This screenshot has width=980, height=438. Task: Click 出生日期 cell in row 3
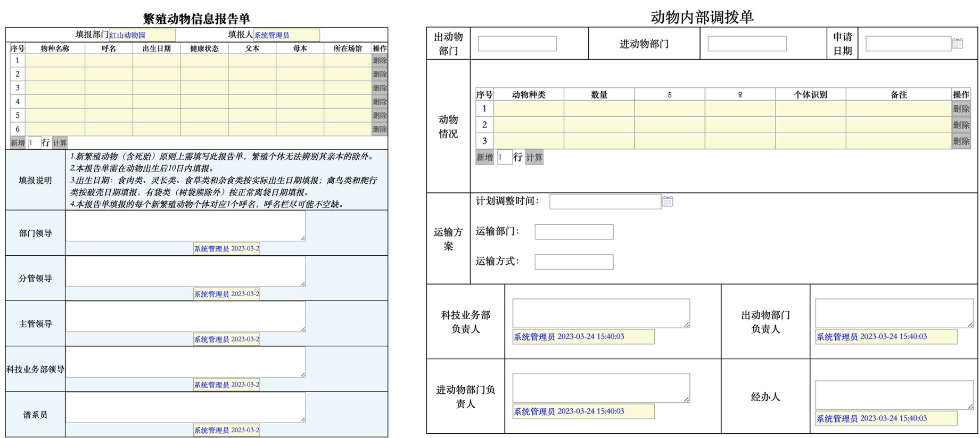pos(157,88)
